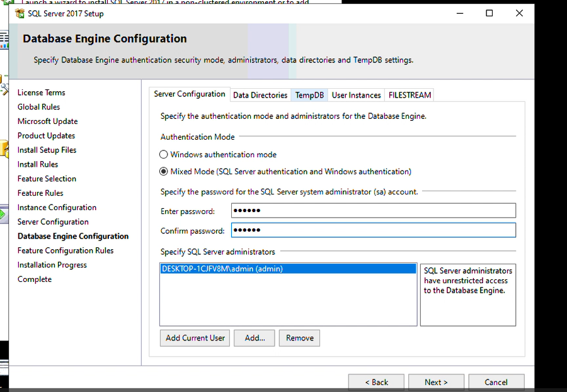Click Complete in the steps list
Viewport: 567px width, 392px height.
[35, 279]
